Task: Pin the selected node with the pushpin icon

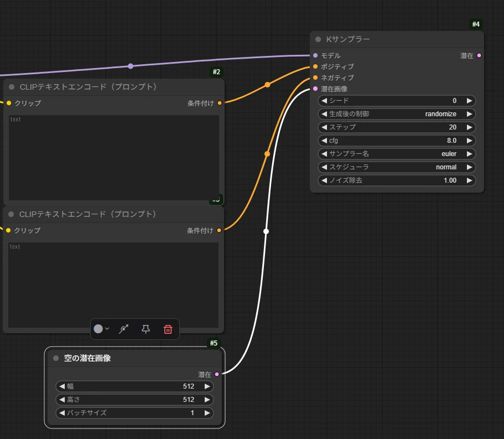Action: pyautogui.click(x=146, y=329)
